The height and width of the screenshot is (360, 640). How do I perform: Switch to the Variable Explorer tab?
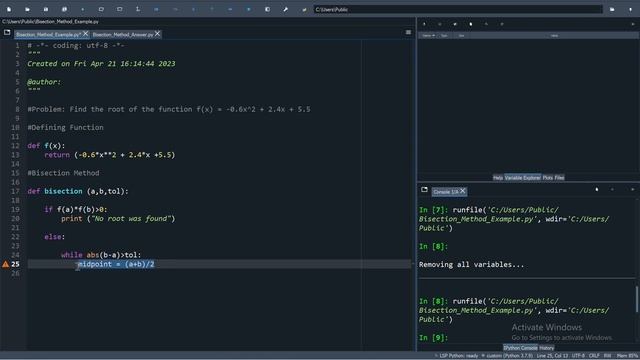tap(522, 178)
